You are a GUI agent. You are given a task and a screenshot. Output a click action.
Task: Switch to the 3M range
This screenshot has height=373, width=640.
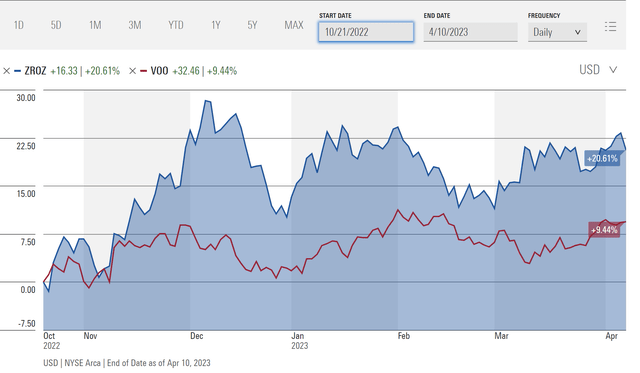click(135, 25)
